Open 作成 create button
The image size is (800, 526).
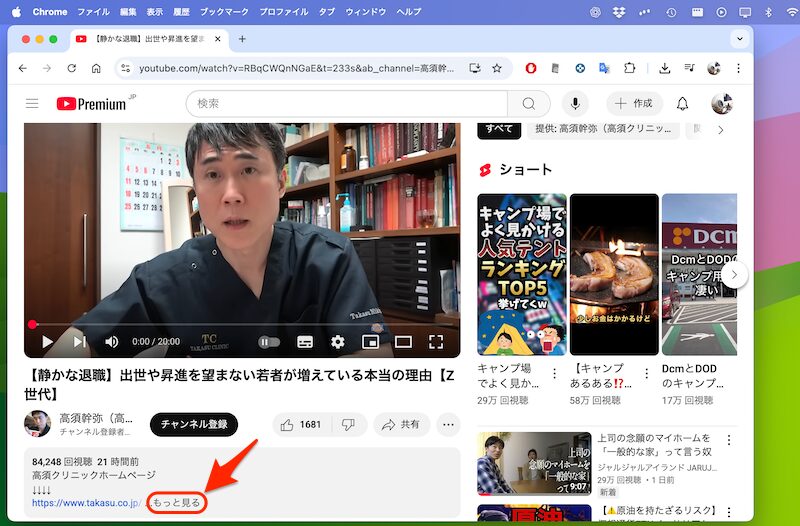[634, 104]
